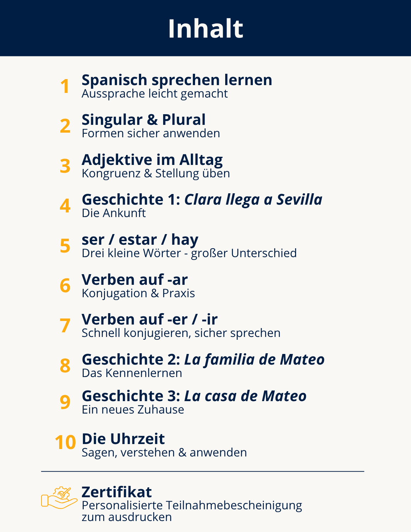Open chapter "Spanisch sprechen lernen"
The height and width of the screenshot is (532, 411).
[177, 80]
